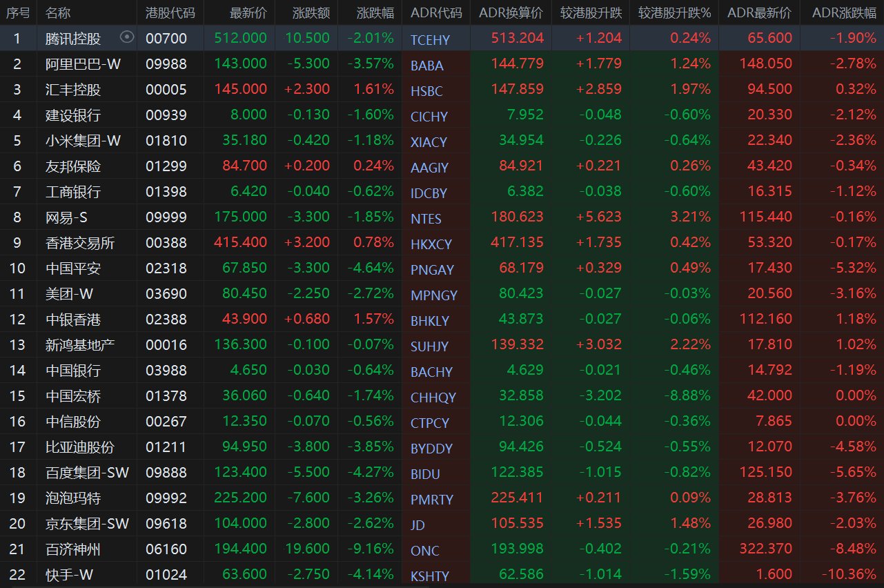Click HK stock code 09988

pos(166,64)
